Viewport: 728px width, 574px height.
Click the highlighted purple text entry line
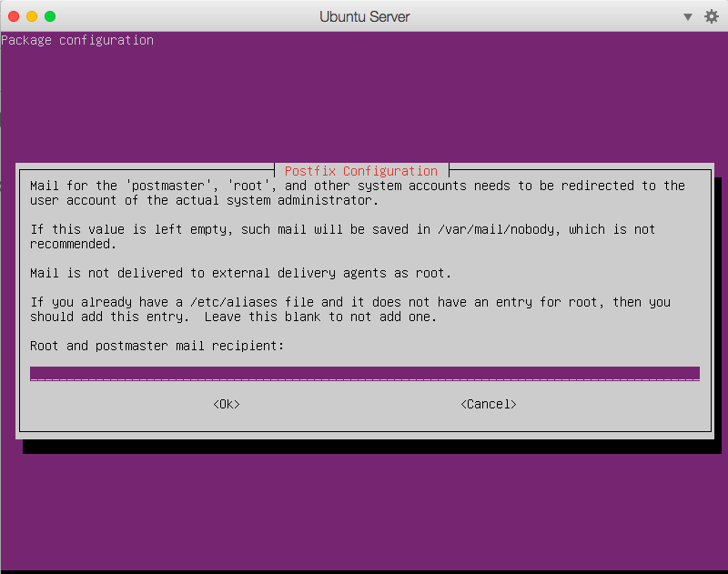click(364, 373)
